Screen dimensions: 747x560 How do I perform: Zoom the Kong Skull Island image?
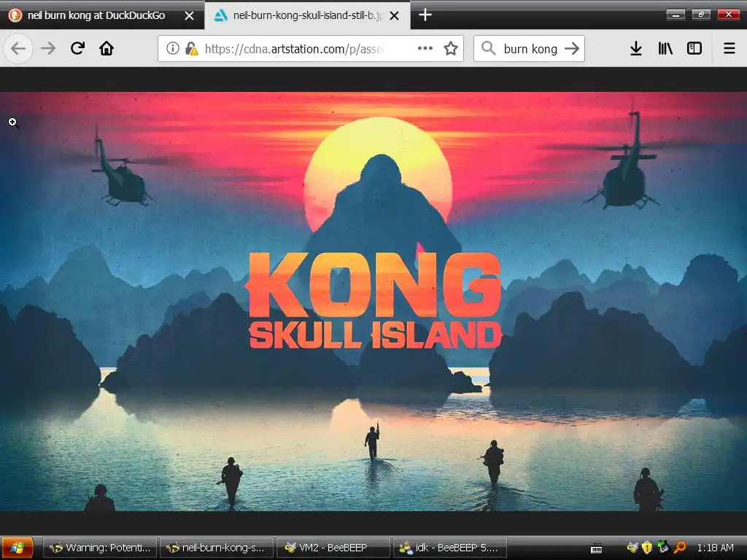(373, 301)
